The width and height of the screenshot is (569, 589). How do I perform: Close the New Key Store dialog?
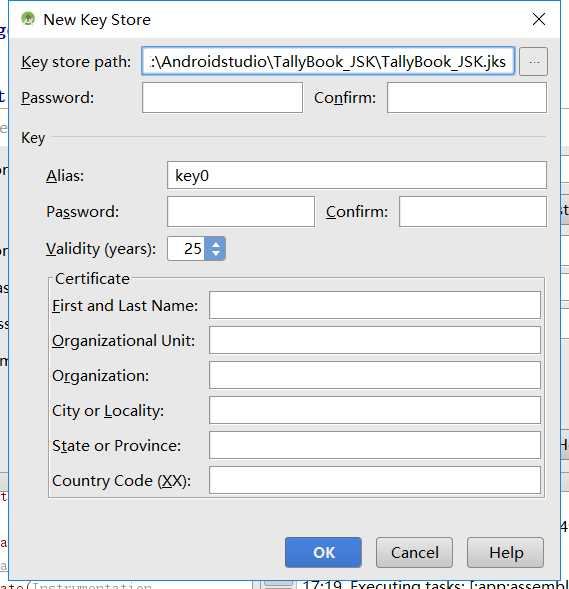539,19
